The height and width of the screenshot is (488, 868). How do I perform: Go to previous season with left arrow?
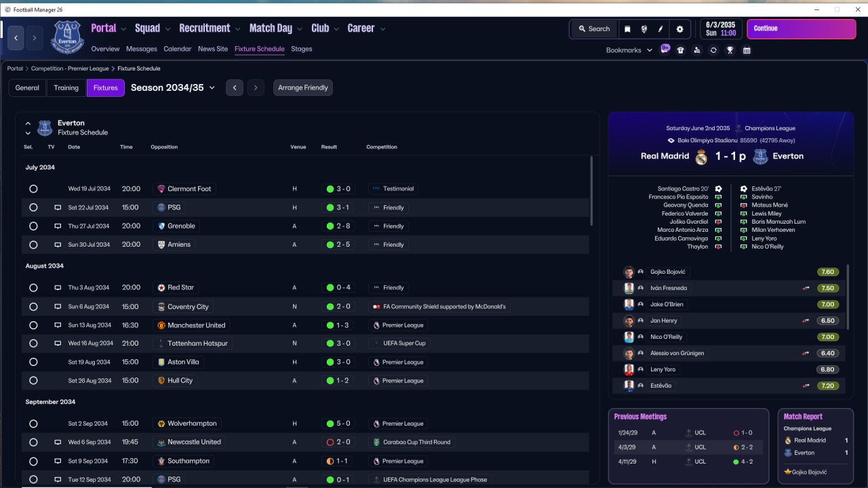(x=235, y=88)
